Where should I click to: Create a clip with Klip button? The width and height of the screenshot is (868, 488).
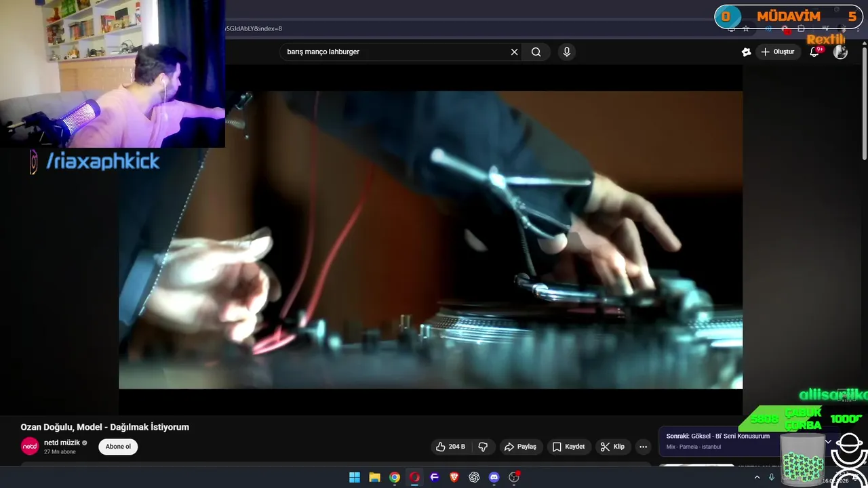pyautogui.click(x=612, y=447)
